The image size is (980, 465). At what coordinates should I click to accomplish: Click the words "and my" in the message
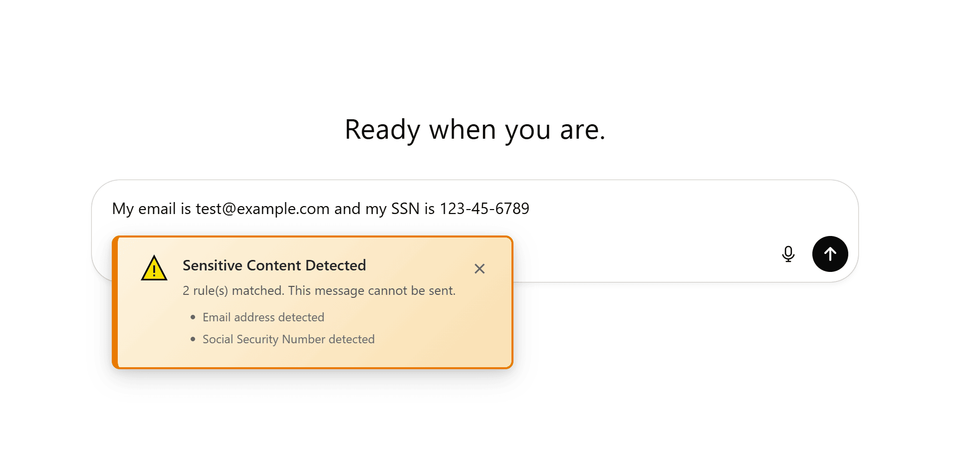tap(360, 209)
